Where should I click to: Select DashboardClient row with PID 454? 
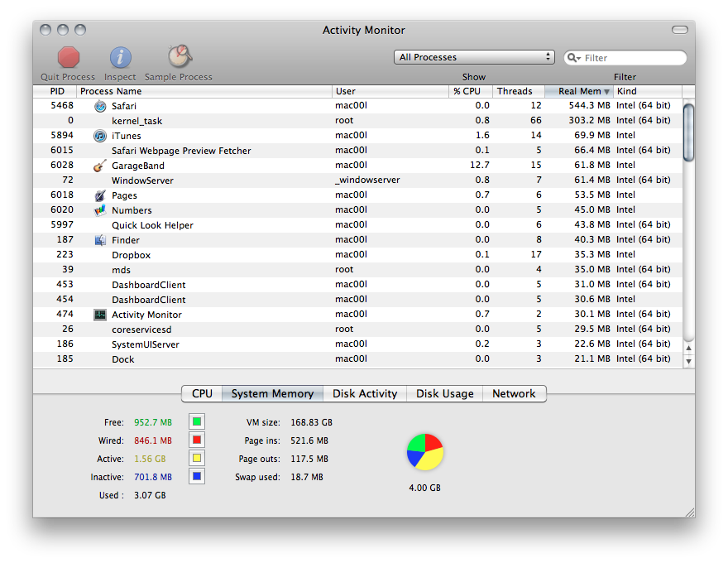pos(357,299)
